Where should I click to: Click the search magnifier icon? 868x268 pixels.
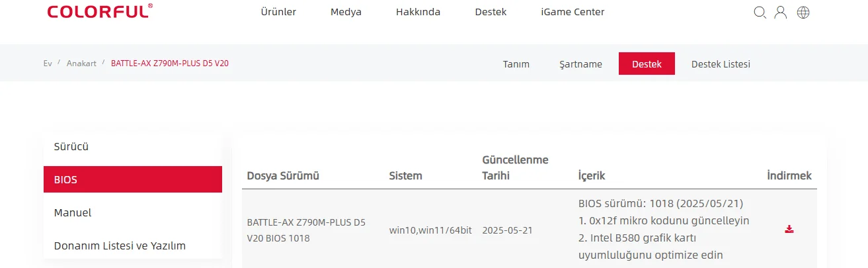[x=760, y=12]
